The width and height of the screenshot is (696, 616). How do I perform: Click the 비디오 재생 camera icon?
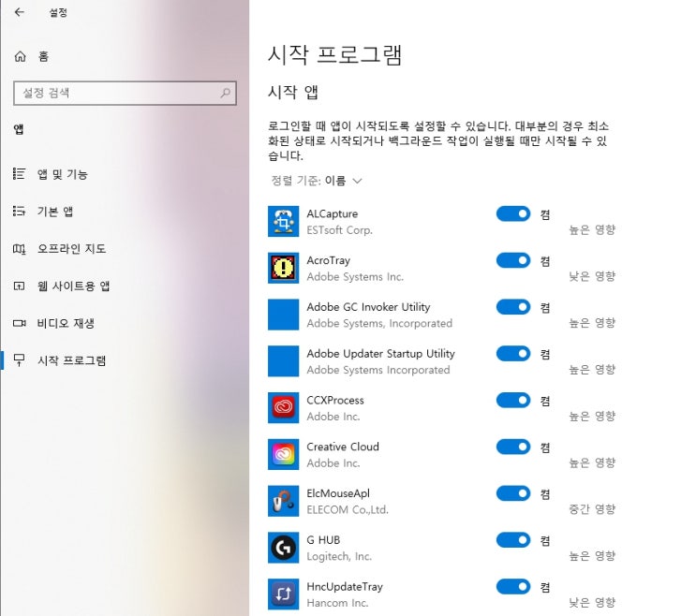(x=19, y=323)
